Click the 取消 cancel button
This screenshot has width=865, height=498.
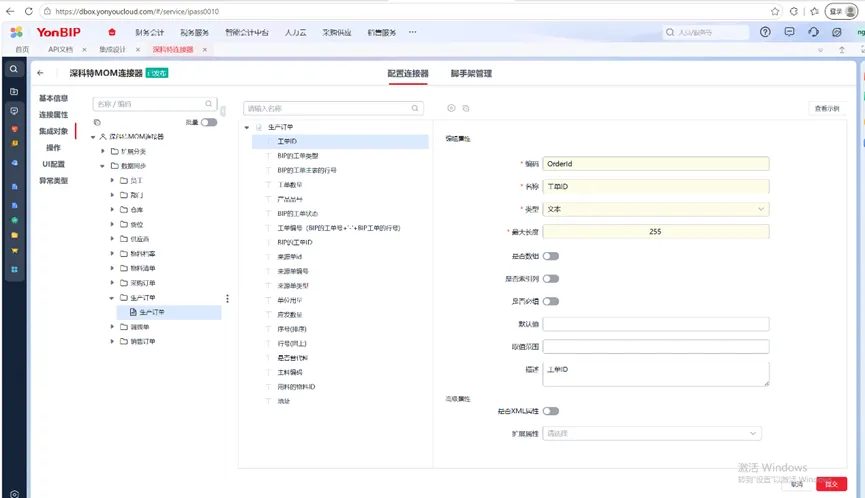pyautogui.click(x=797, y=484)
